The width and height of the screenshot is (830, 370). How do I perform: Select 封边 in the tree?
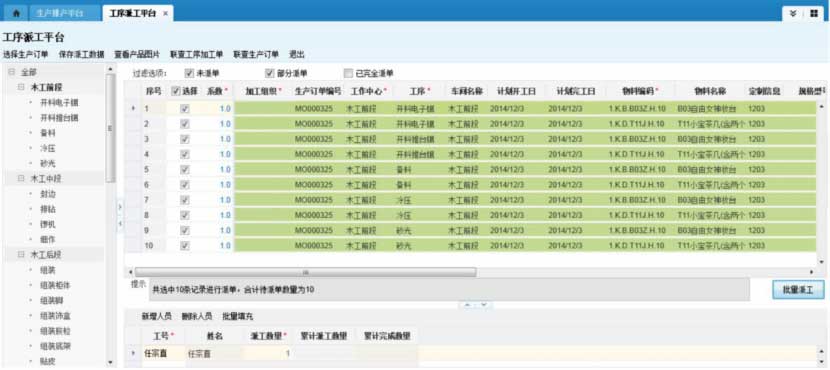[48, 194]
